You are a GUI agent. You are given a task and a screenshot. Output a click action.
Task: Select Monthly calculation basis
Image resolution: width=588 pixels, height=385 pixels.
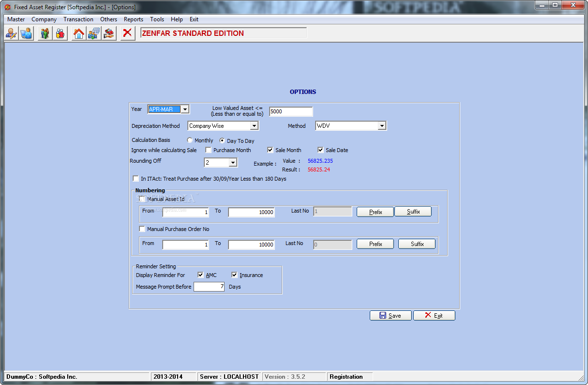click(190, 140)
